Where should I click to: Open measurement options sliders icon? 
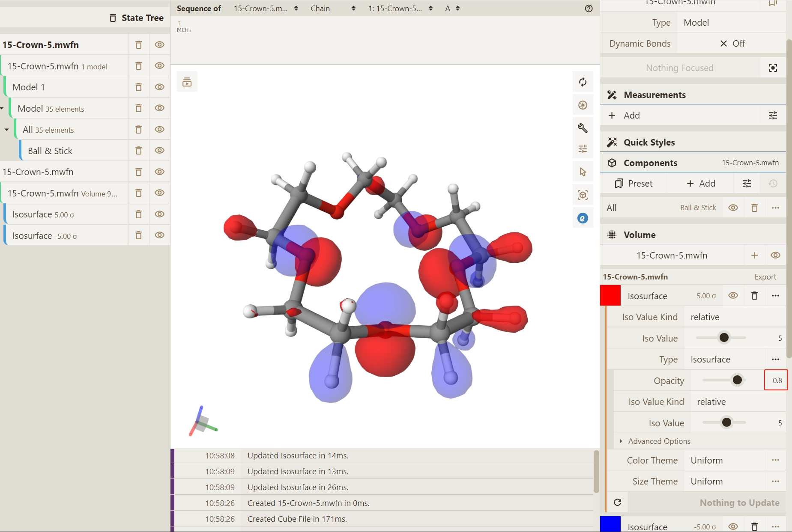click(773, 116)
